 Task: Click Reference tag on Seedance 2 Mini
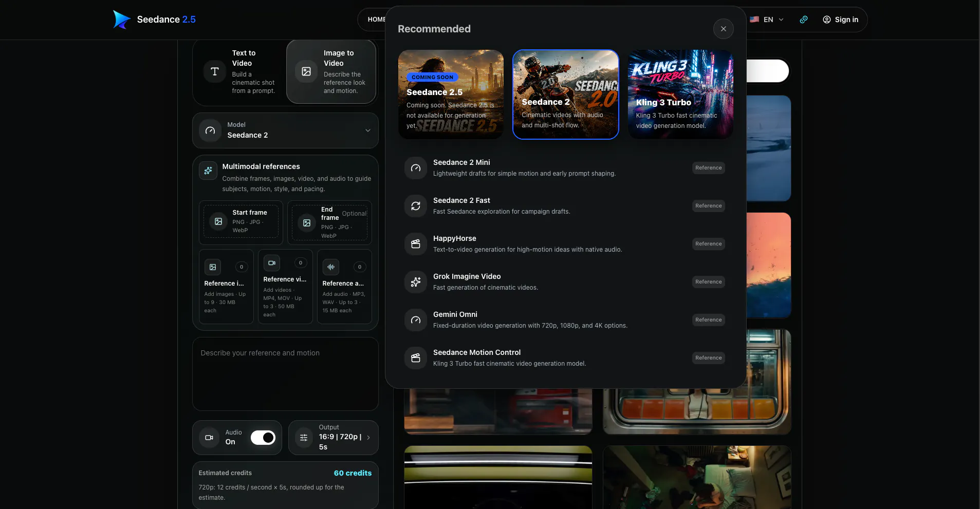tap(709, 168)
